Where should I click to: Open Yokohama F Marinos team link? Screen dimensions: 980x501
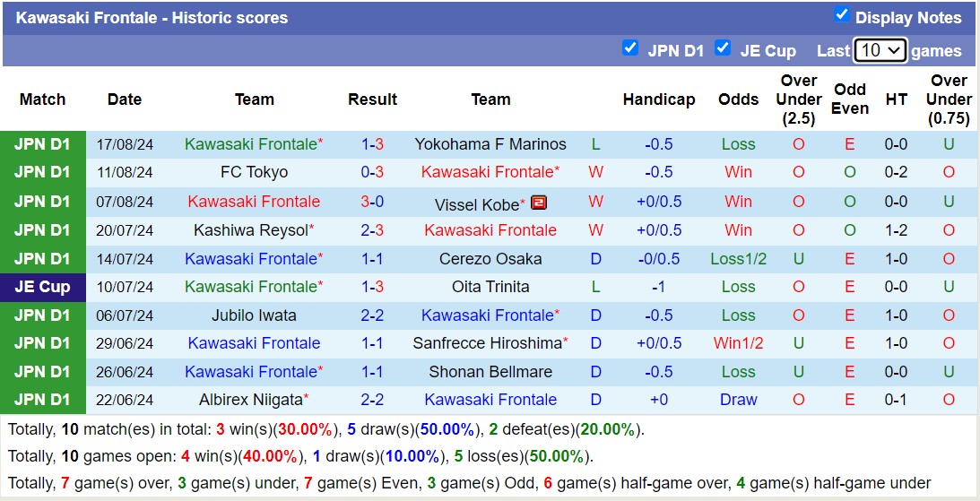coord(490,144)
